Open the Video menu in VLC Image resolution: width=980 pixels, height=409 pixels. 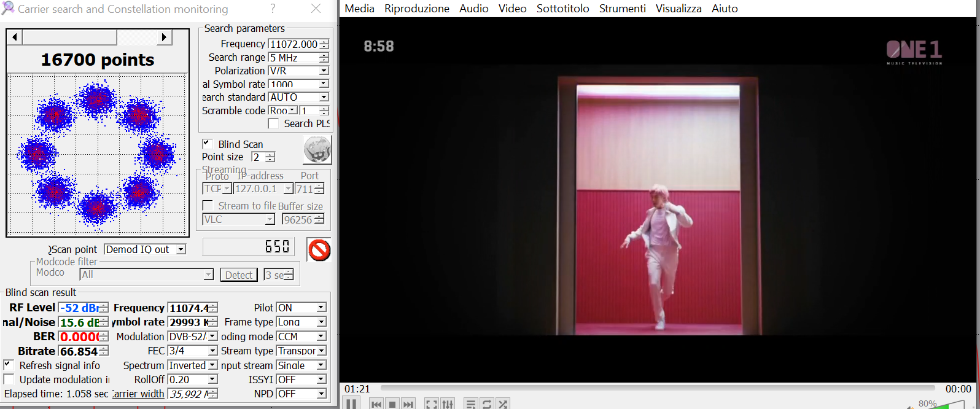tap(513, 9)
